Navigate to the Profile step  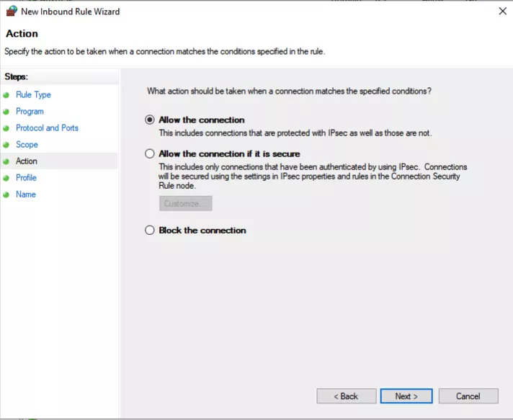pyautogui.click(x=26, y=178)
